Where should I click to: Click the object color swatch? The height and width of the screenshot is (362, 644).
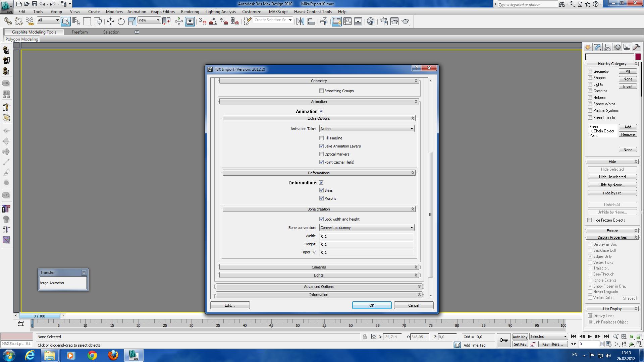pos(638,57)
